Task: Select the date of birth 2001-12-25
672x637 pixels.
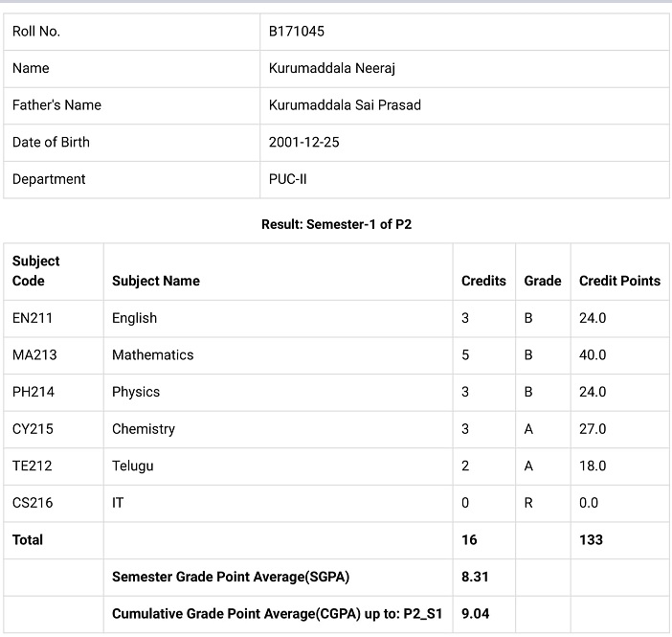Action: (303, 142)
